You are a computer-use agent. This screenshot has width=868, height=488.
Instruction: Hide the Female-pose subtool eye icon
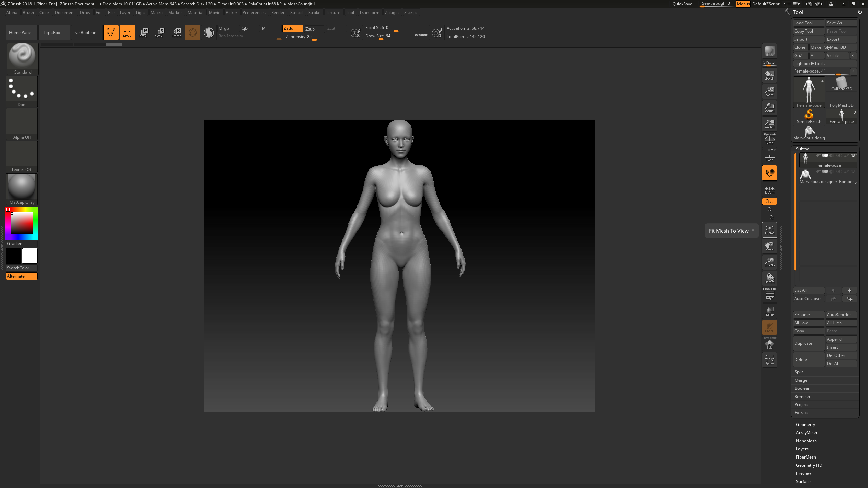854,155
